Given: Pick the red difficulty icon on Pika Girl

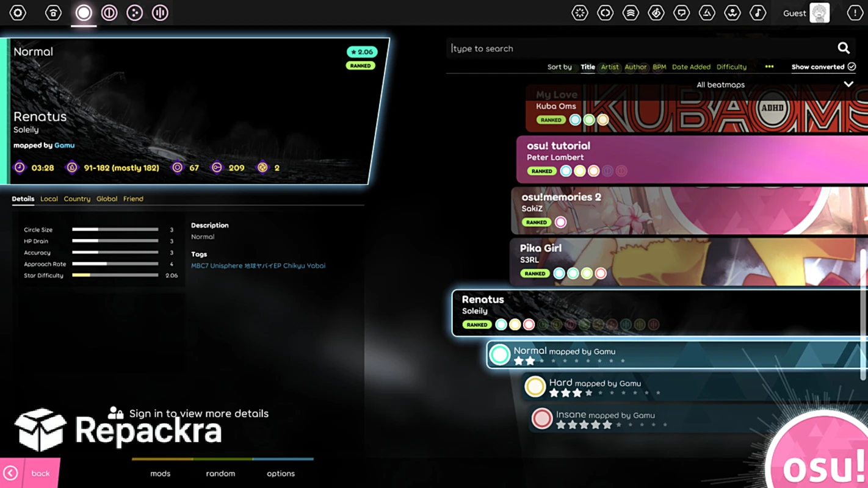Looking at the screenshot, I should [601, 274].
